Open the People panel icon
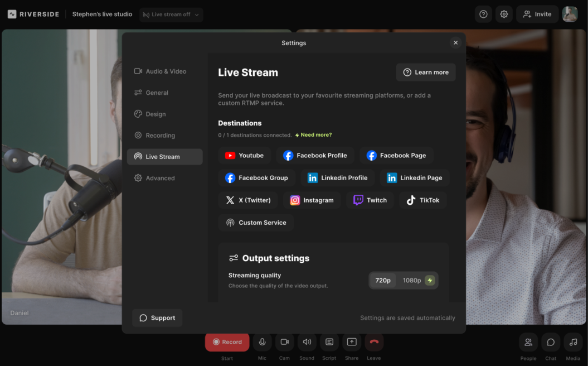This screenshot has width=588, height=366. 528,342
